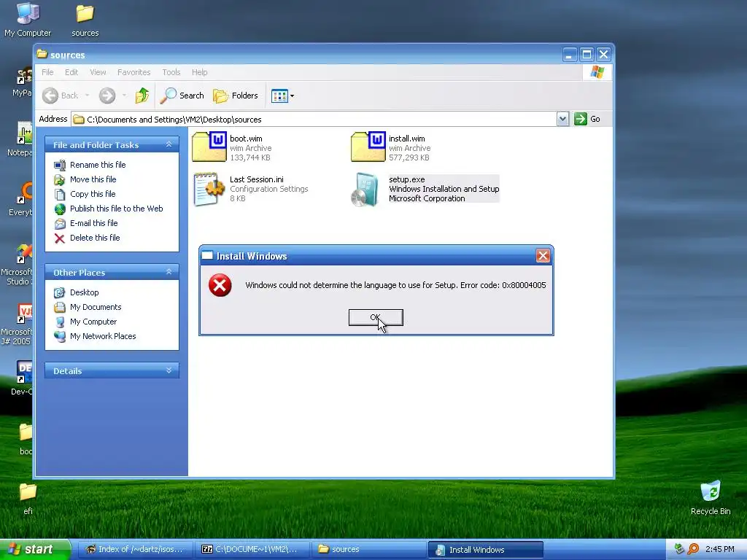Open the View menu
This screenshot has height=560, width=747.
click(98, 72)
